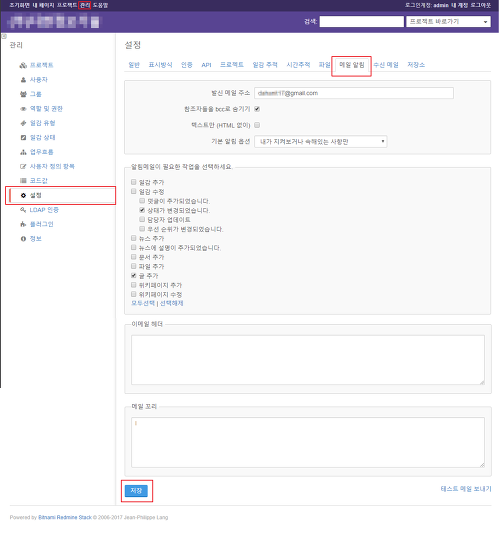Image resolution: width=500 pixels, height=535 pixels.
Task: Click the 사용자 정의 항목 edit icon
Action: [x=23, y=167]
